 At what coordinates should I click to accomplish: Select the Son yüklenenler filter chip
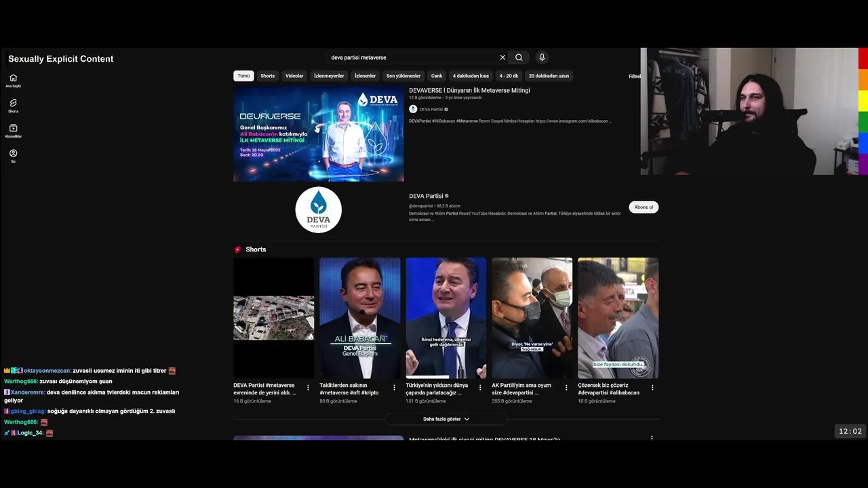pyautogui.click(x=403, y=76)
